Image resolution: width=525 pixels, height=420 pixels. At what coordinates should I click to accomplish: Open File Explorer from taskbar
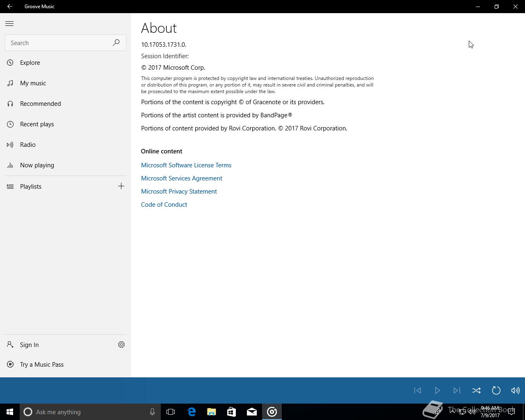pos(212,412)
